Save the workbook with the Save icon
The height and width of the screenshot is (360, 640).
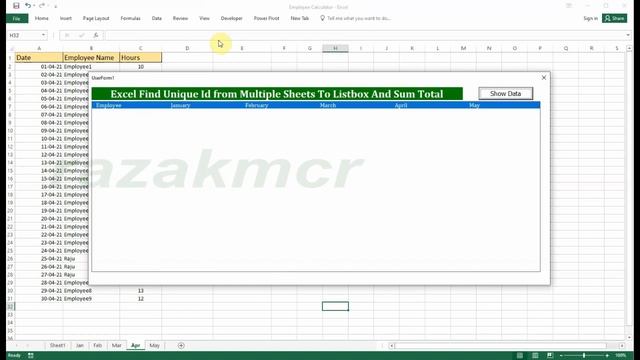click(x=16, y=6)
